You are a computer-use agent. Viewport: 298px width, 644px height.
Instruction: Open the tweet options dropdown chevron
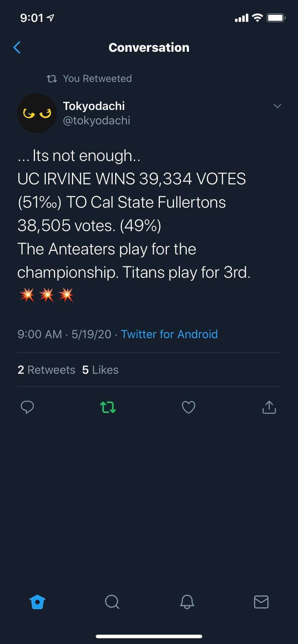coord(277,106)
